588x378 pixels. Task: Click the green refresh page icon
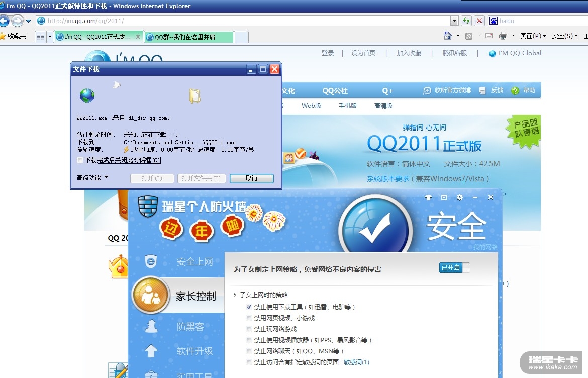pos(466,21)
